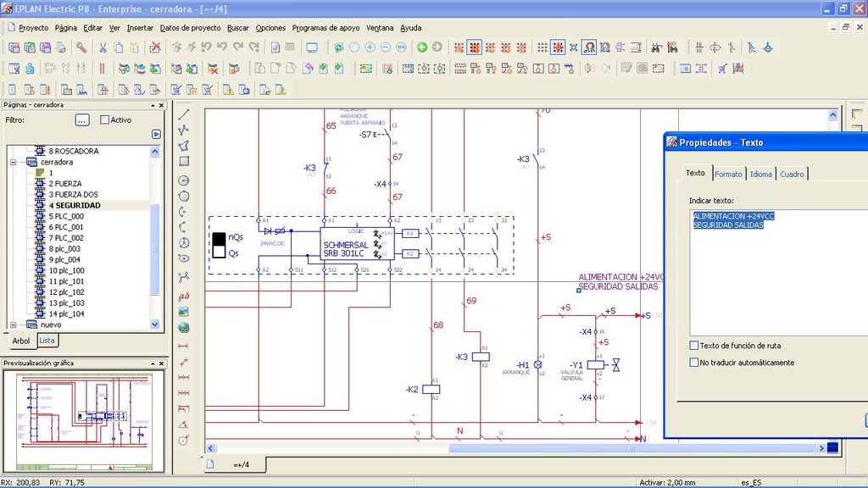Expand the nuevo project tree node

click(x=13, y=324)
